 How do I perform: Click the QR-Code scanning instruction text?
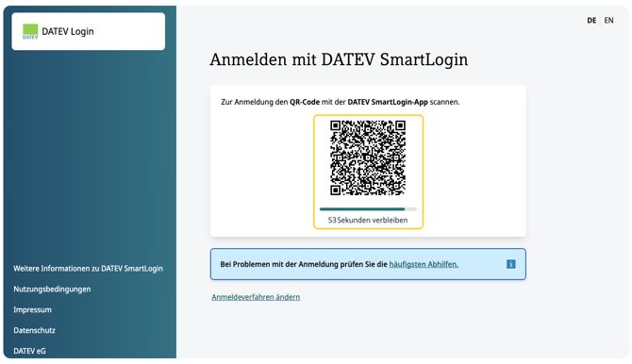pyautogui.click(x=341, y=102)
